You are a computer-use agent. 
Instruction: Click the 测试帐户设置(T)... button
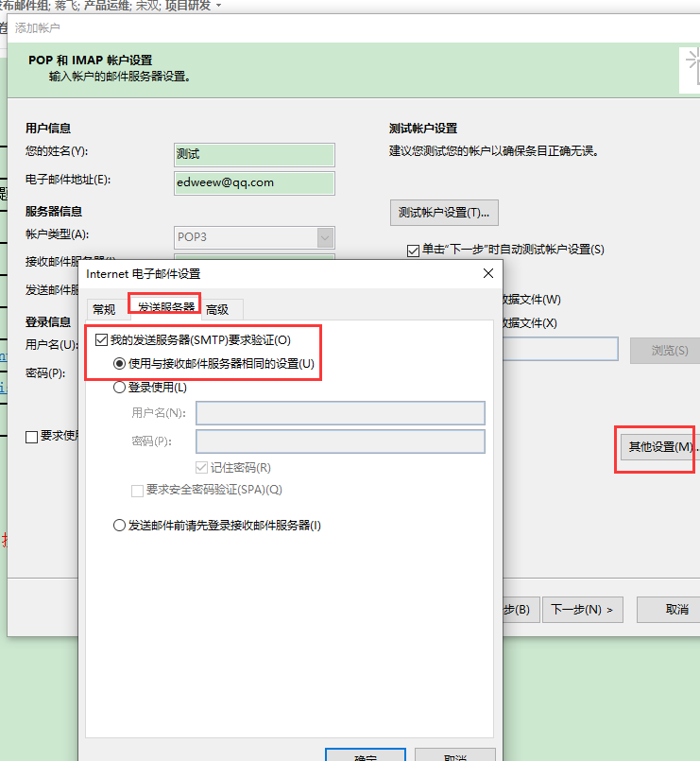tap(444, 213)
